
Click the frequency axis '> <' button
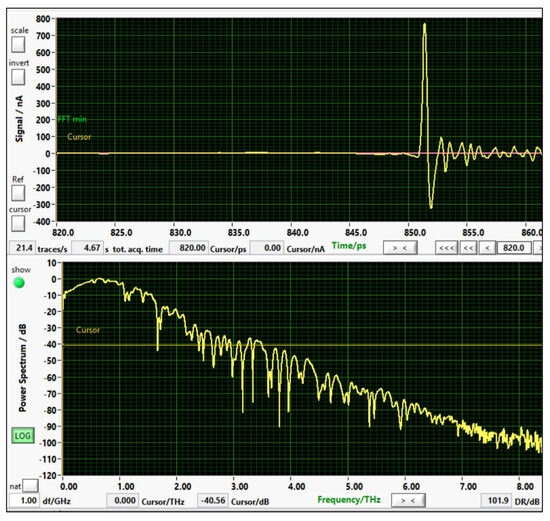coord(408,500)
